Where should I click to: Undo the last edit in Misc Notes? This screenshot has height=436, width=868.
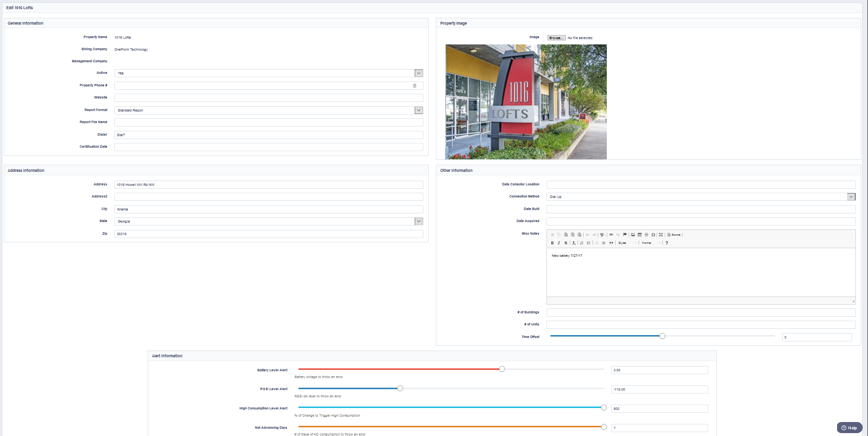[x=588, y=235]
